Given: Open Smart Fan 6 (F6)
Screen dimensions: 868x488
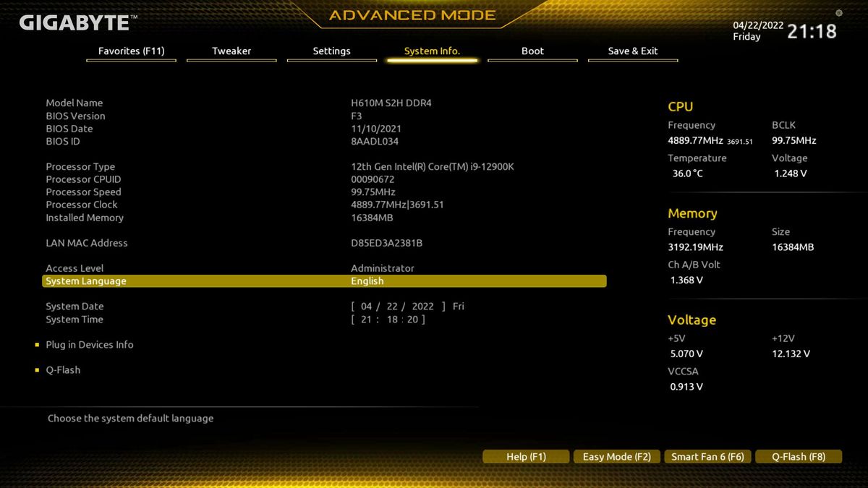Looking at the screenshot, I should 707,457.
